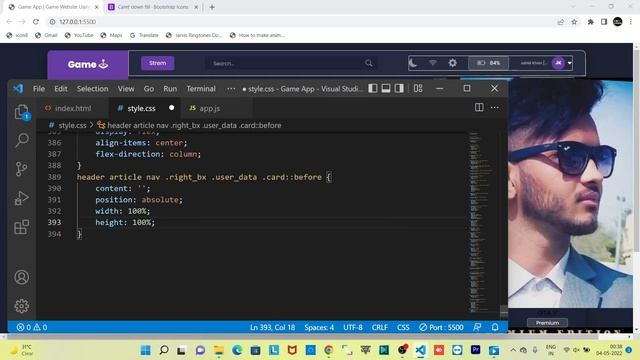Switch to the Bootstrap Icons browser tab
The image size is (640, 360).
(153, 7)
